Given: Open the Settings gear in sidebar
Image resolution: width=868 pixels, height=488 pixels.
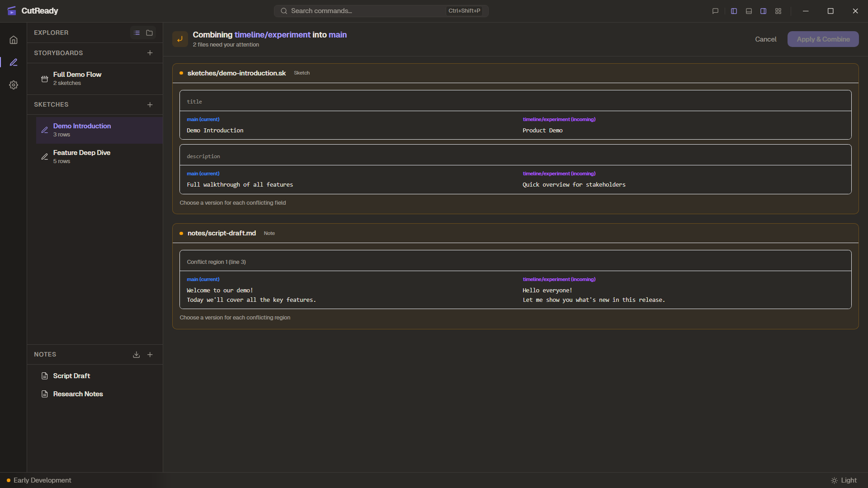Looking at the screenshot, I should (14, 85).
